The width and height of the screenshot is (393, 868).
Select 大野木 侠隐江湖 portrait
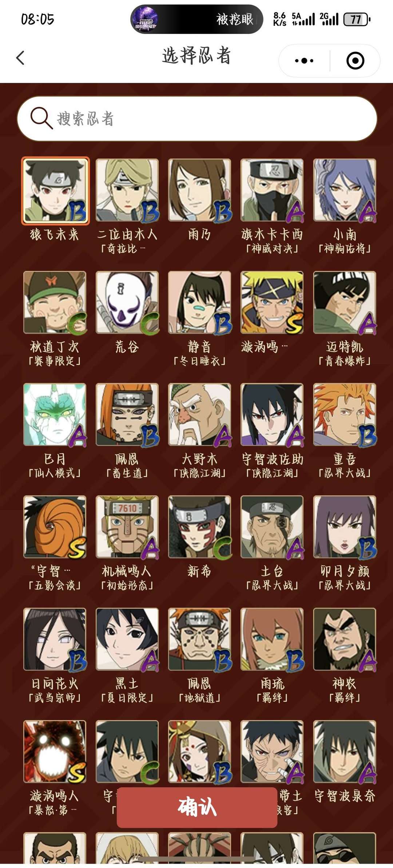tap(199, 415)
